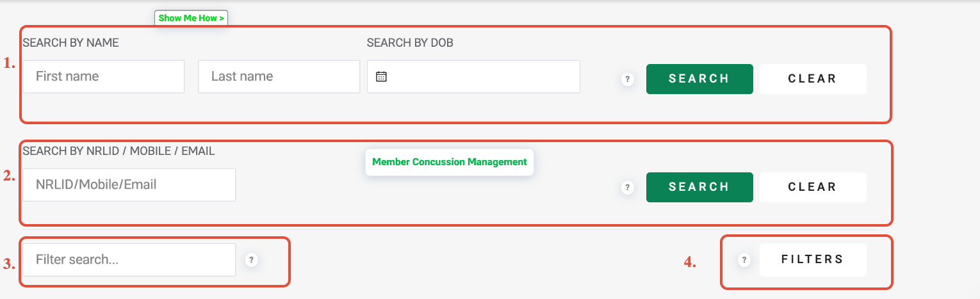Expand the FILTERS panel
Viewport: 980px width, 299px height.
pos(813,259)
